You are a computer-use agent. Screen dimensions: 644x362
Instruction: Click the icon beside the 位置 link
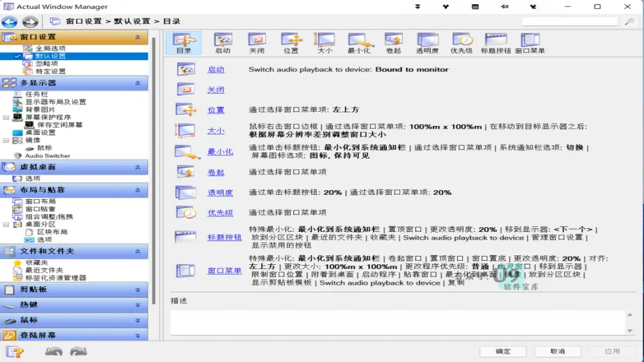(186, 109)
